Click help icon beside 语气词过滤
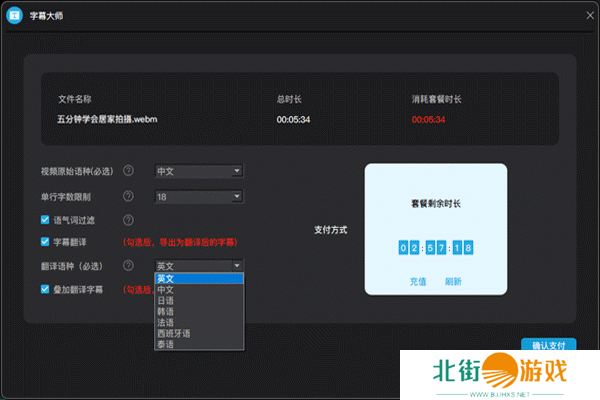 [128, 220]
